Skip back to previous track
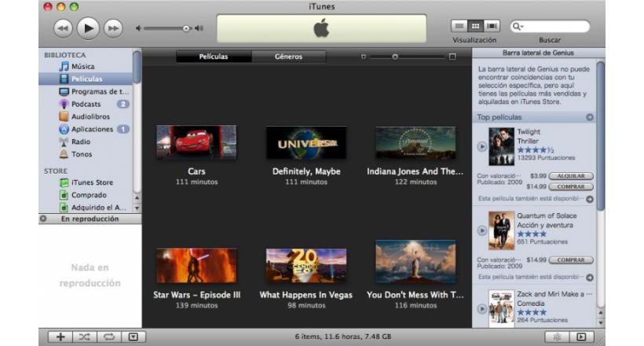 click(x=63, y=28)
